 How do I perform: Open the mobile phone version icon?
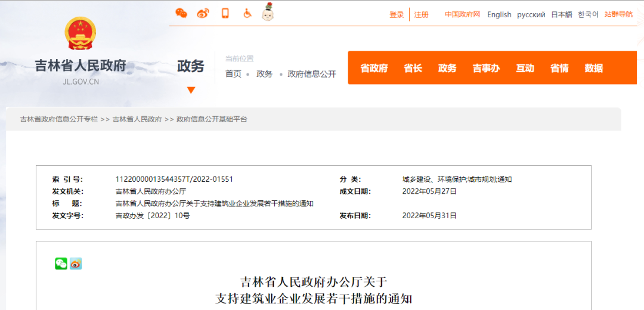225,13
